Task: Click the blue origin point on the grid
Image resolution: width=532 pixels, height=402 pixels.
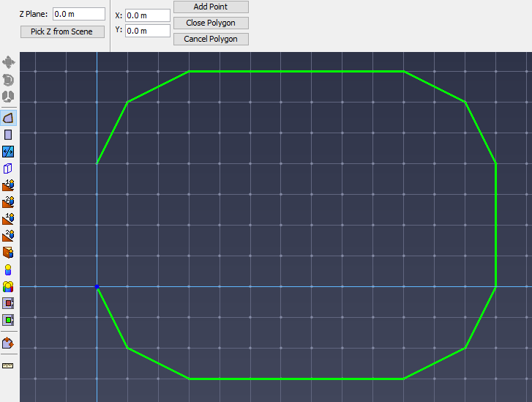Action: pyautogui.click(x=97, y=286)
